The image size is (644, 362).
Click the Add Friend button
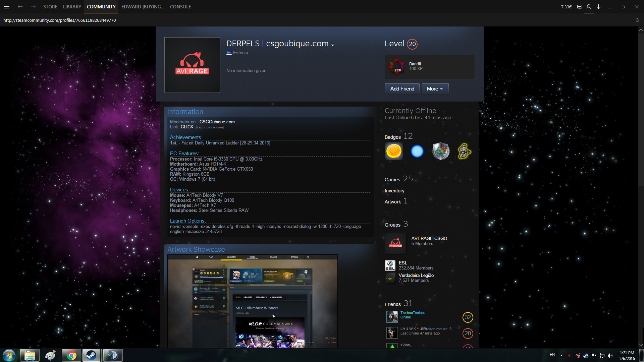pos(402,89)
